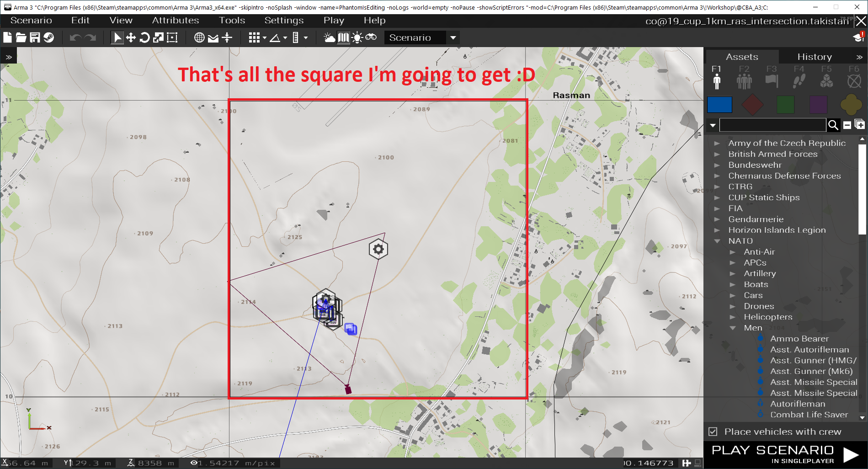The image size is (868, 469).
Task: Expand the left panel with double chevron
Action: point(9,57)
